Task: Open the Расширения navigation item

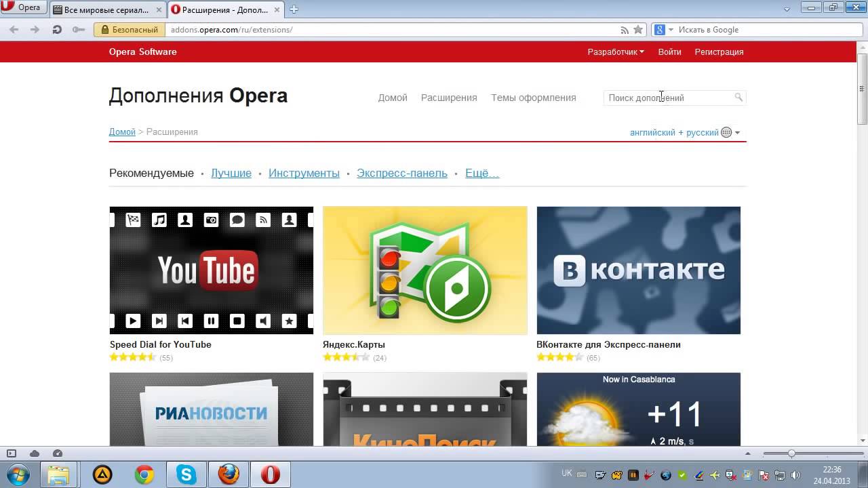Action: coord(449,98)
